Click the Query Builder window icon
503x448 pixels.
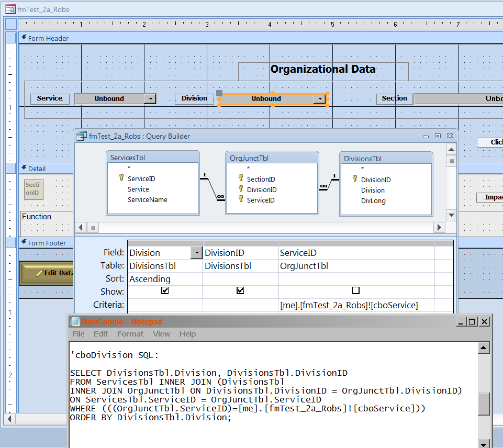pyautogui.click(x=81, y=136)
